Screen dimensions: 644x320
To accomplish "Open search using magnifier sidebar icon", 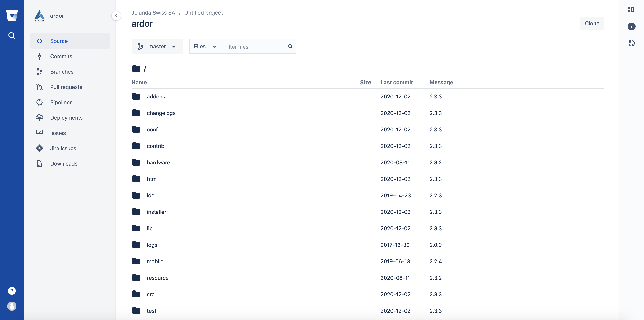I will [x=12, y=36].
